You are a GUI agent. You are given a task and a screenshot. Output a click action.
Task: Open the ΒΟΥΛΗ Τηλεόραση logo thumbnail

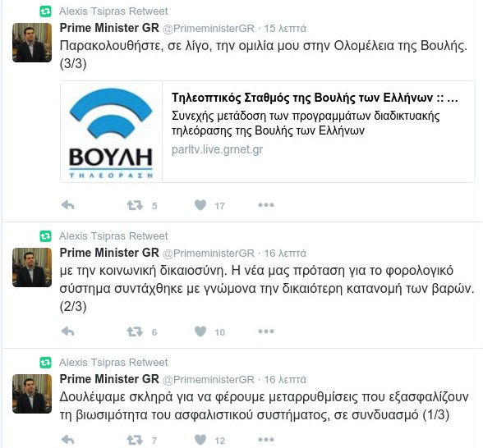click(111, 131)
